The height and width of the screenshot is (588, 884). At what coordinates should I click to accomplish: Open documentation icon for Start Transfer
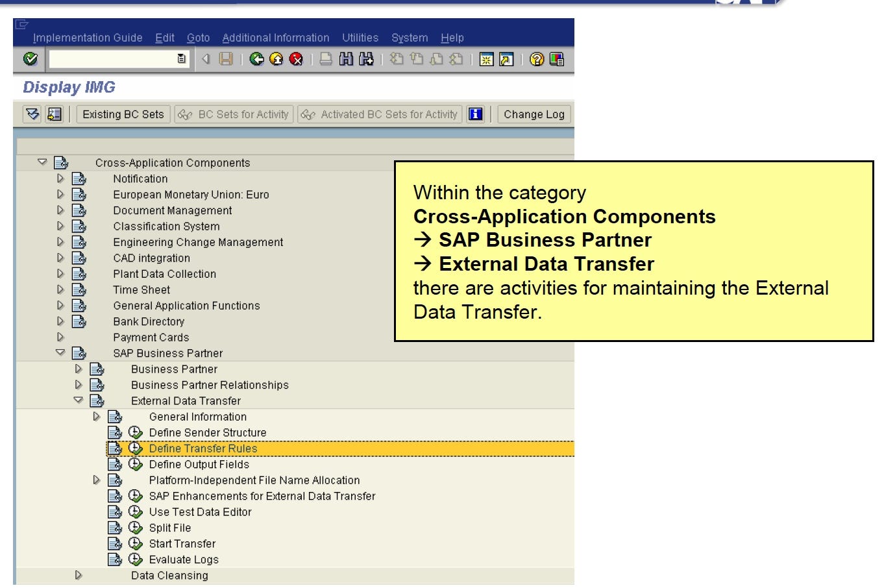(115, 544)
